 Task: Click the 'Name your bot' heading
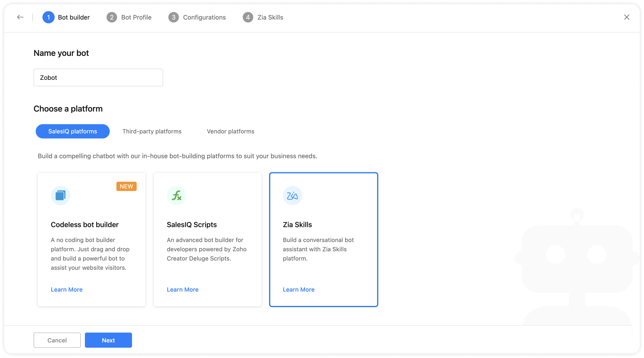[61, 53]
